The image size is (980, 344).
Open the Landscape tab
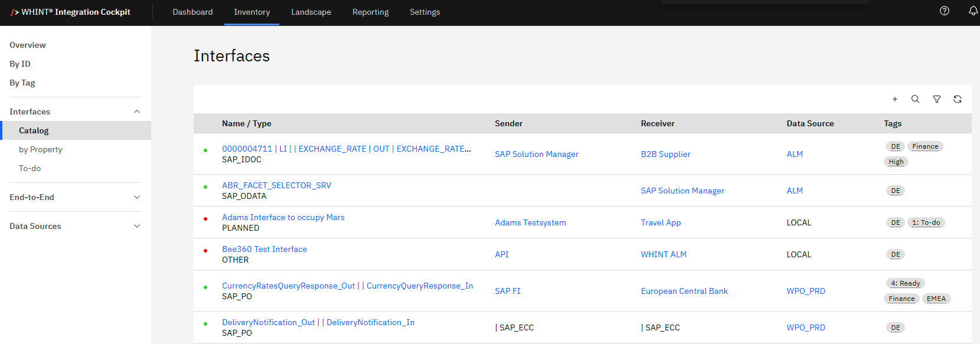[x=311, y=12]
